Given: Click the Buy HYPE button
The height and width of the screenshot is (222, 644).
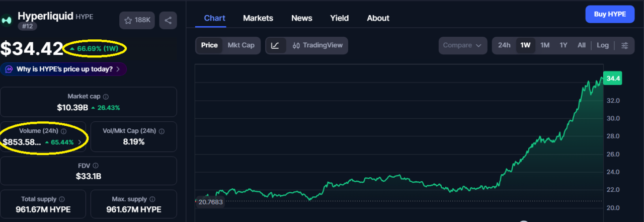Looking at the screenshot, I should pos(610,14).
